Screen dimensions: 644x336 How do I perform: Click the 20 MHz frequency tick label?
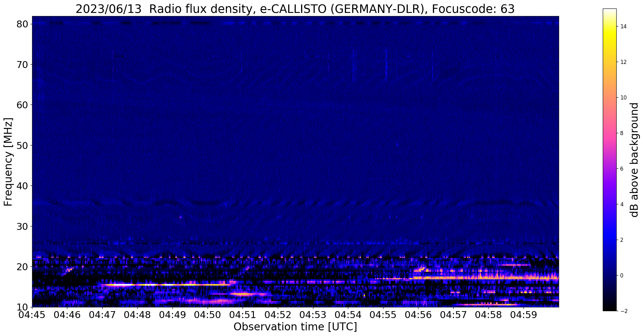coord(23,267)
